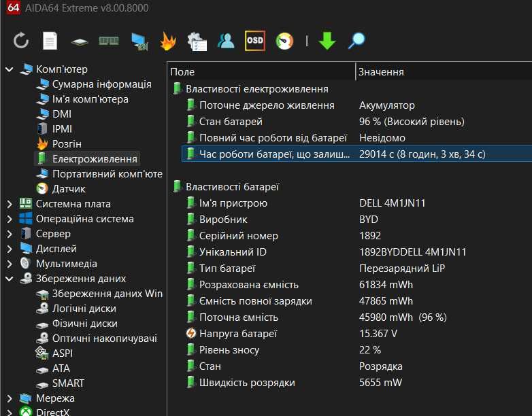
Task: Launch the flame stability test icon
Action: click(168, 41)
